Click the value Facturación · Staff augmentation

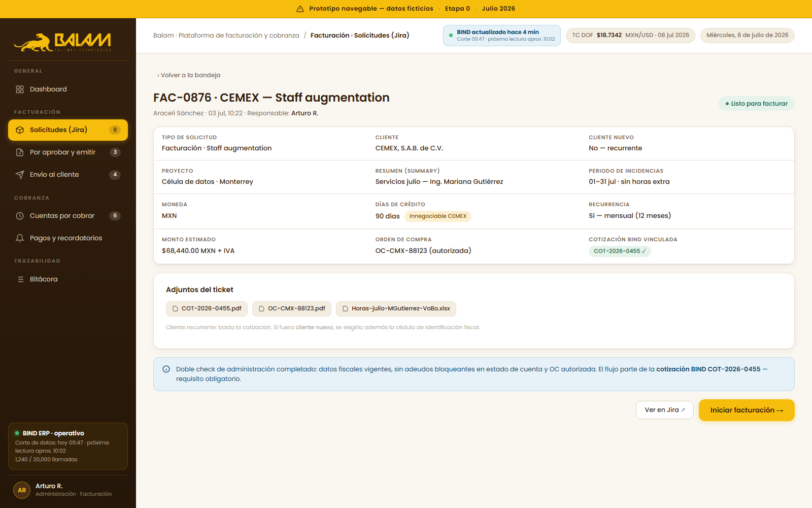click(x=217, y=148)
